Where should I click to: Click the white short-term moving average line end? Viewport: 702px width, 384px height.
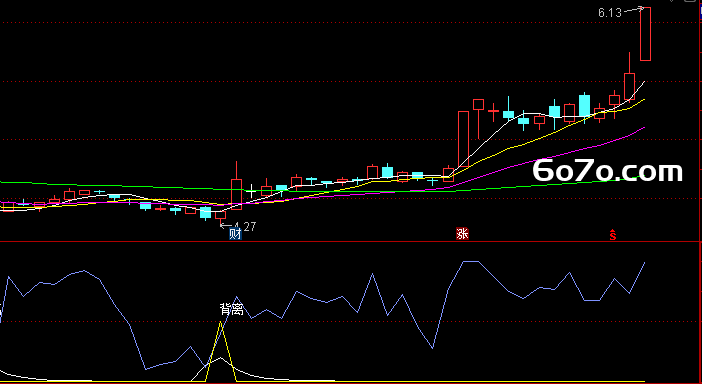(x=644, y=82)
